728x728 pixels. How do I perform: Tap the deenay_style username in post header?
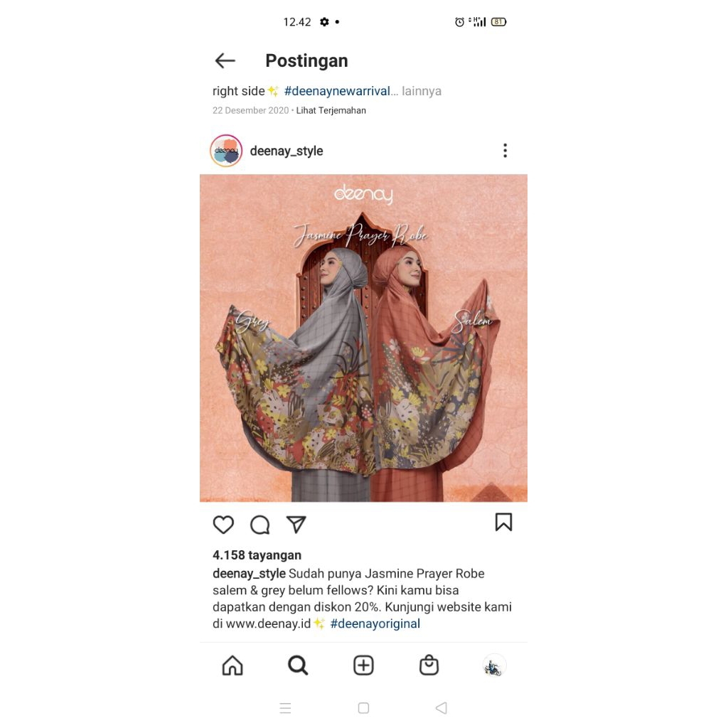[x=287, y=151]
